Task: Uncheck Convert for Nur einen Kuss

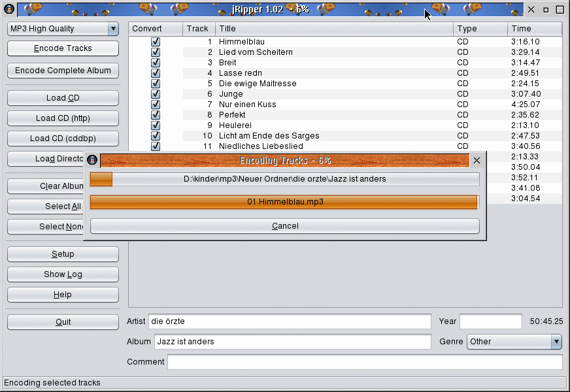Action: point(156,105)
